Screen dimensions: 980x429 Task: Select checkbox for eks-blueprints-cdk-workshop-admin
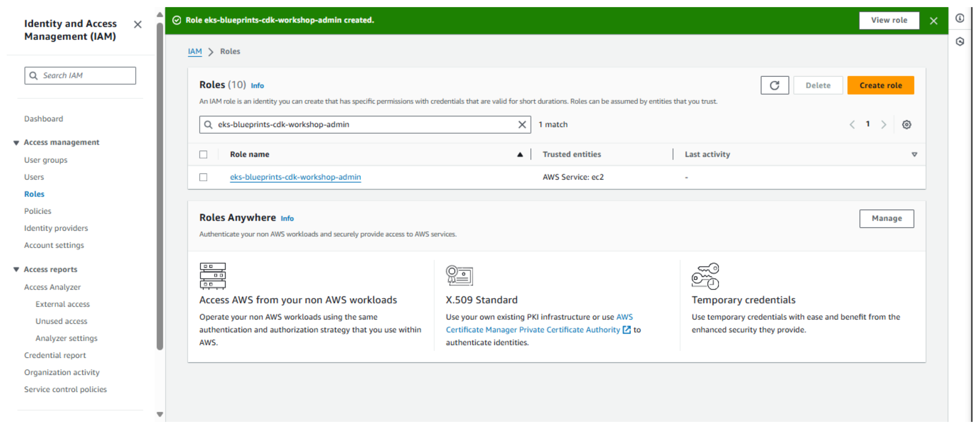coord(204,177)
